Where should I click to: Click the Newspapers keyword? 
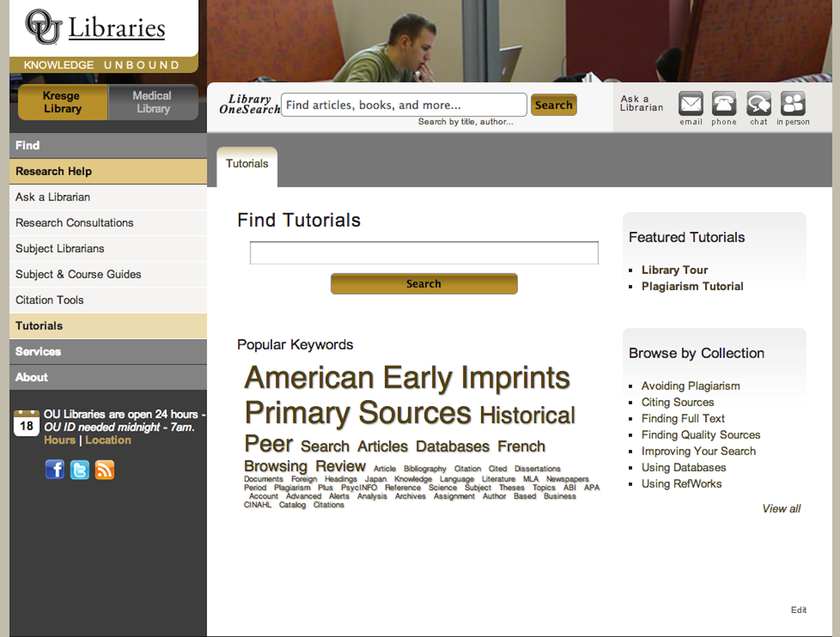(x=567, y=479)
